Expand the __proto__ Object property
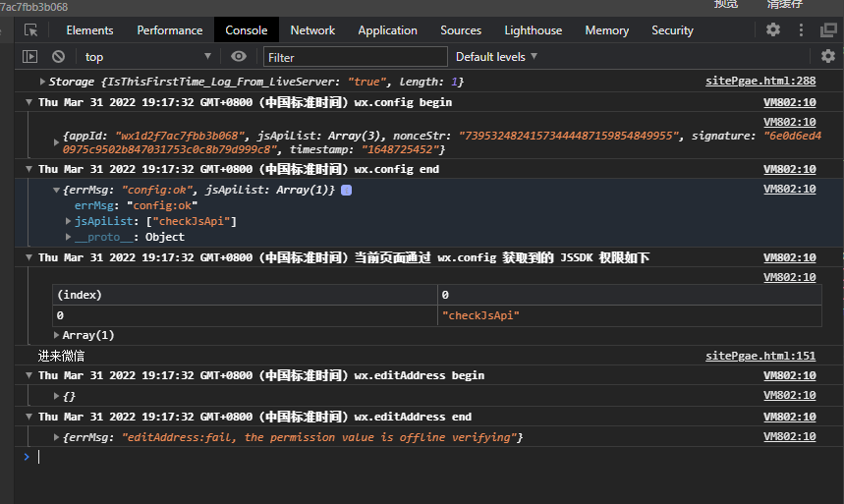The height and width of the screenshot is (504, 844). [x=69, y=237]
